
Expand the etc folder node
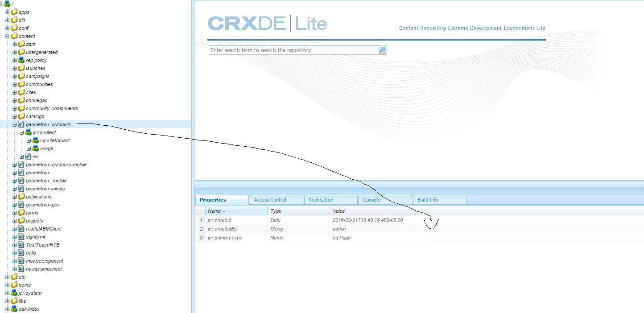click(x=7, y=277)
